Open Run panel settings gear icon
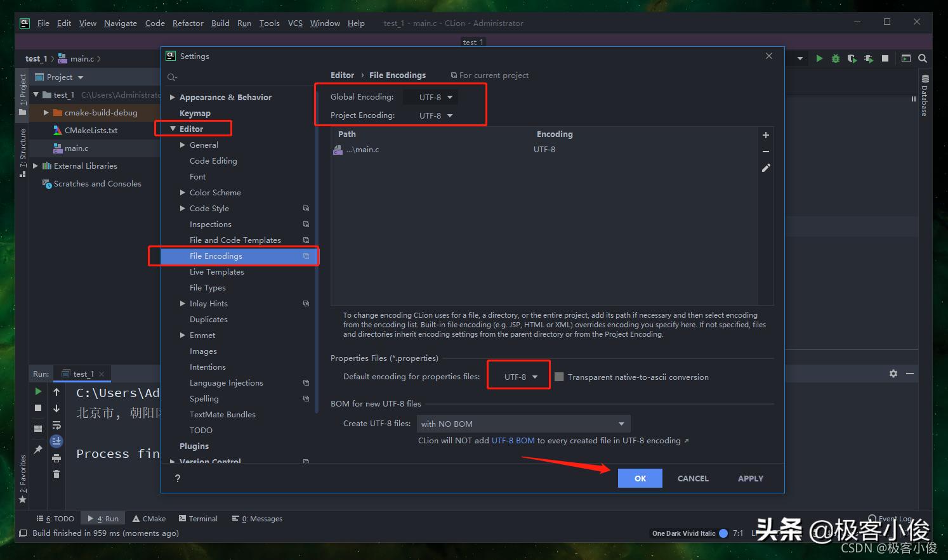948x560 pixels. [x=893, y=374]
